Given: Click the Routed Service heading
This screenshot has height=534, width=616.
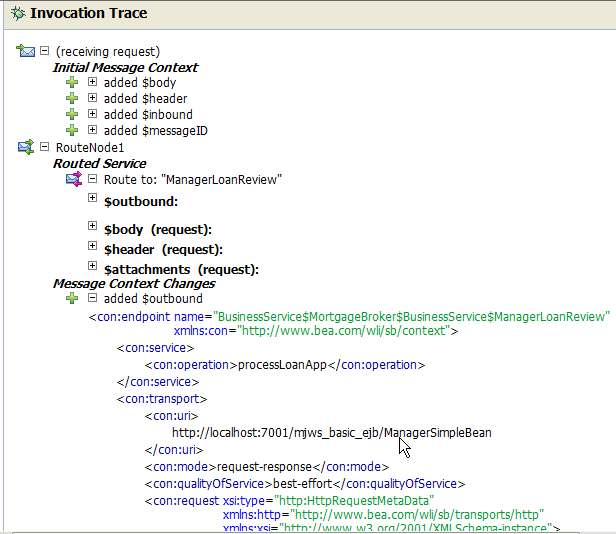Looking at the screenshot, I should pos(99,163).
